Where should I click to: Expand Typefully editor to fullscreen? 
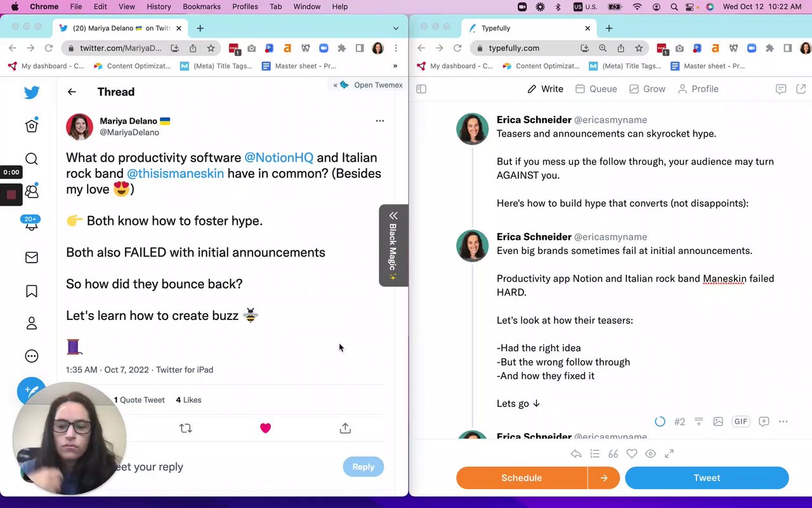pos(669,453)
